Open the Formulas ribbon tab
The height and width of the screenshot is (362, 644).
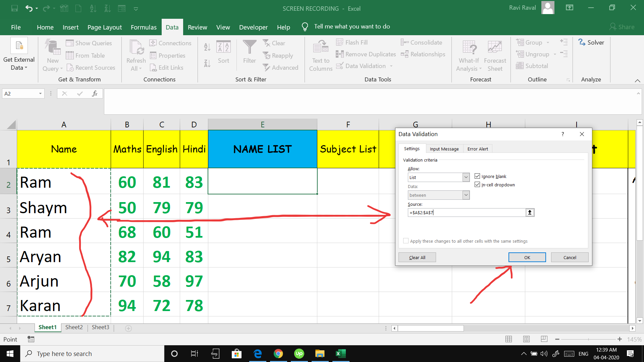point(144,27)
